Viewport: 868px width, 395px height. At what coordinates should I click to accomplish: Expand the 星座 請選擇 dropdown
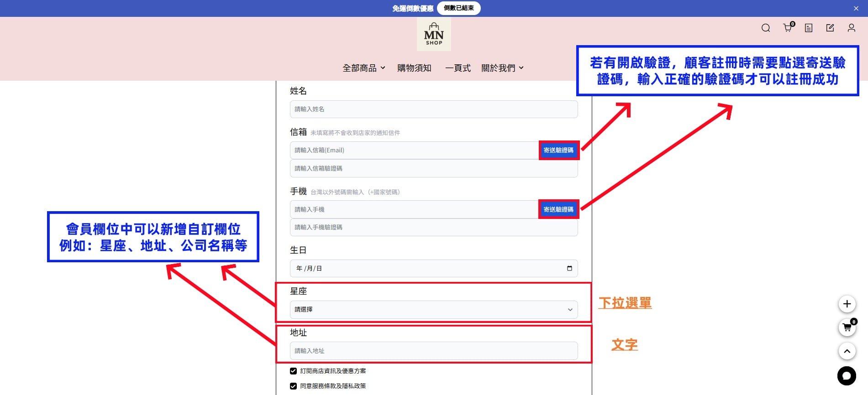point(434,309)
